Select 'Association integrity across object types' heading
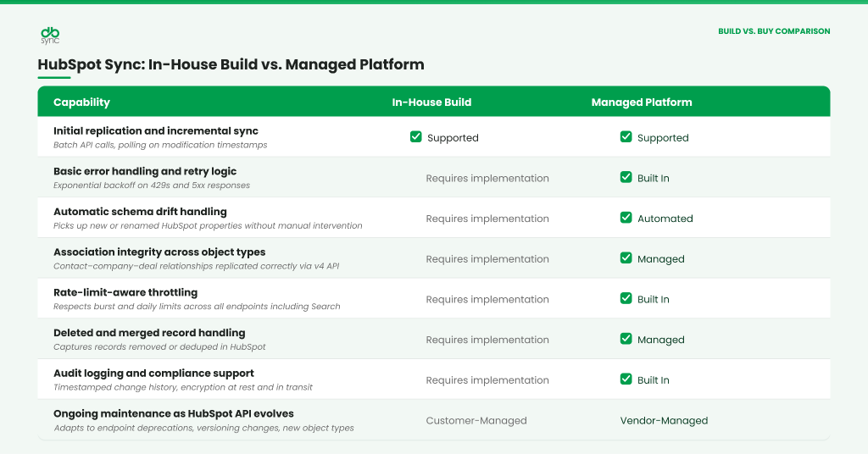 coord(159,252)
